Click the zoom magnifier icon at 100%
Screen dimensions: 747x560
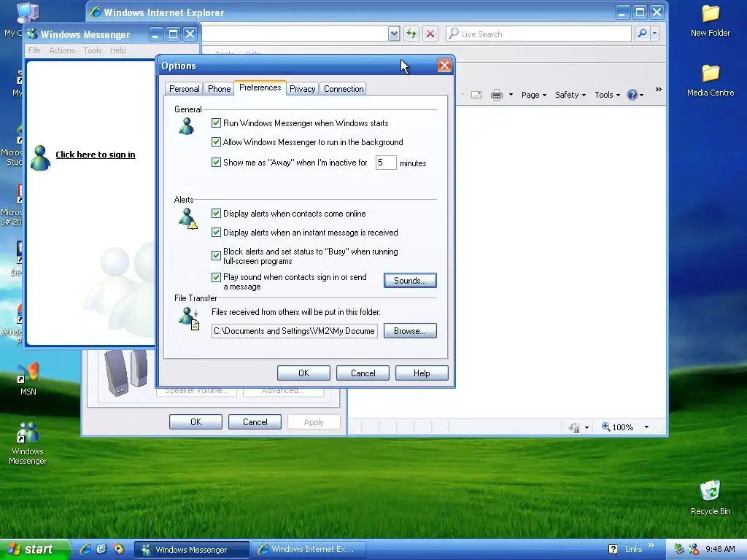click(606, 427)
